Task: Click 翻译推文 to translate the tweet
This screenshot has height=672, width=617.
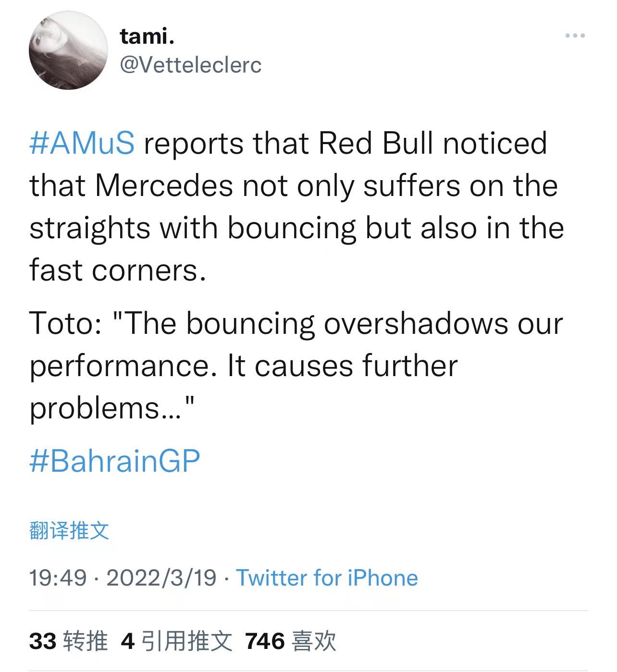Action: (x=69, y=531)
